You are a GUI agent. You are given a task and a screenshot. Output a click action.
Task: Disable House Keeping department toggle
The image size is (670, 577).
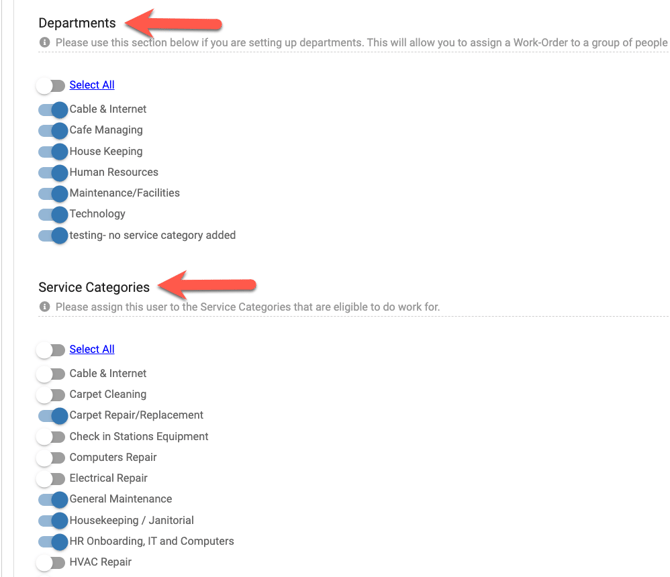53,152
